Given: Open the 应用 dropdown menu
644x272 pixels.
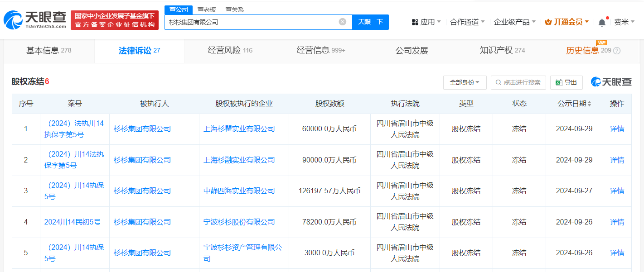Looking at the screenshot, I should click(x=426, y=22).
